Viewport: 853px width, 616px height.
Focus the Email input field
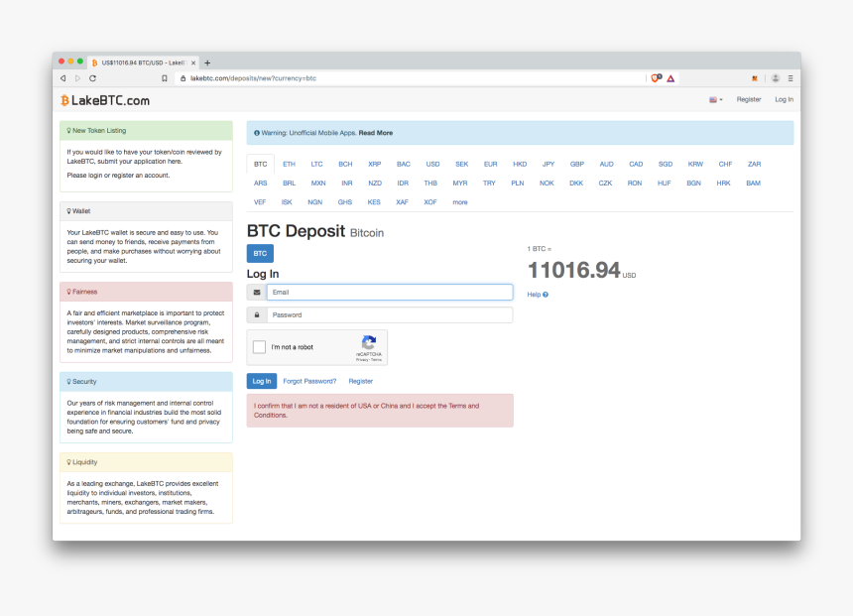tap(390, 293)
